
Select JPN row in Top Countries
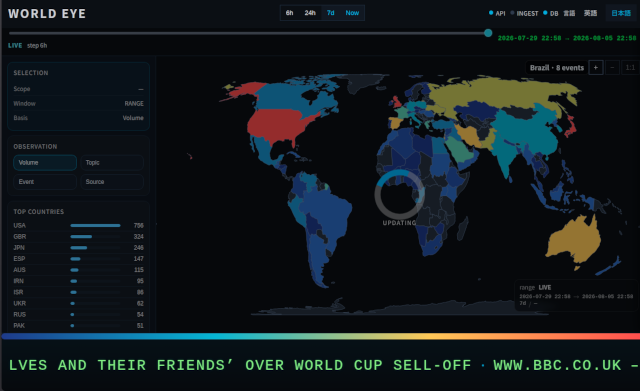coord(78,248)
